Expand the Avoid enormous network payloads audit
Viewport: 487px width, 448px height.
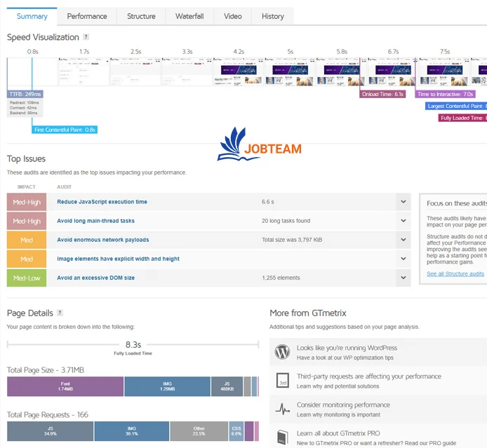click(403, 240)
